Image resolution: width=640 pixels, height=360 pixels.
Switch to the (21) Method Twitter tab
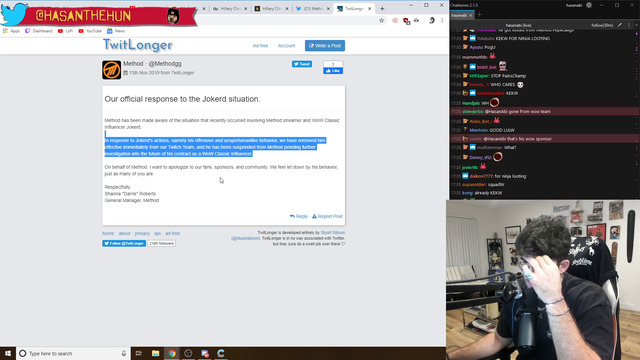pyautogui.click(x=312, y=9)
